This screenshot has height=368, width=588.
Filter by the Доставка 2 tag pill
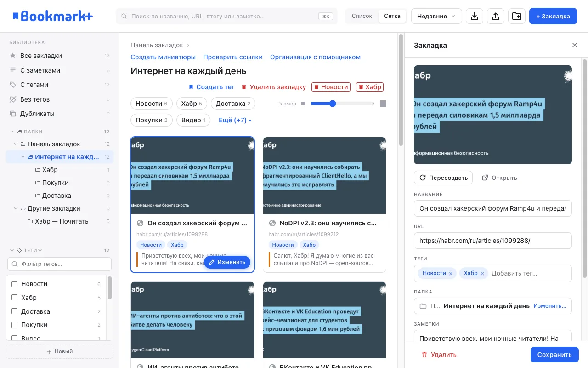233,103
